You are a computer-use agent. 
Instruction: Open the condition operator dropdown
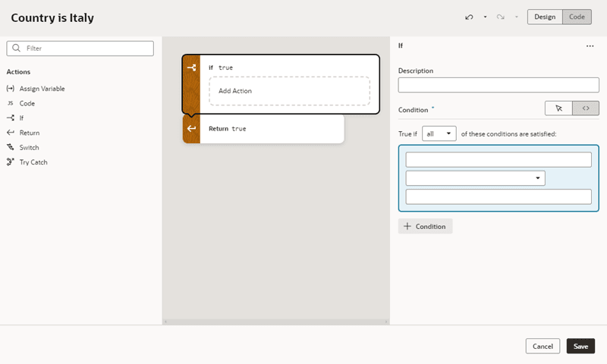[x=476, y=178]
